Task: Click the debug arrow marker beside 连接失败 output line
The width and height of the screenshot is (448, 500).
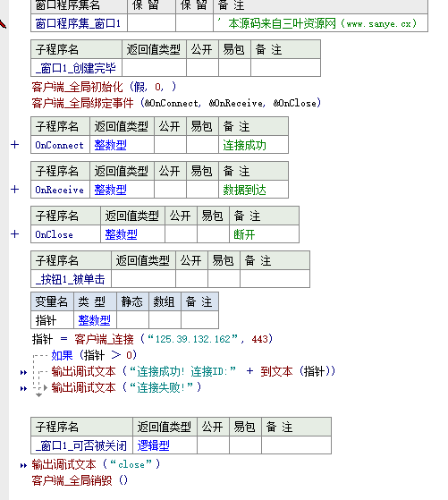Action: pyautogui.click(x=23, y=388)
